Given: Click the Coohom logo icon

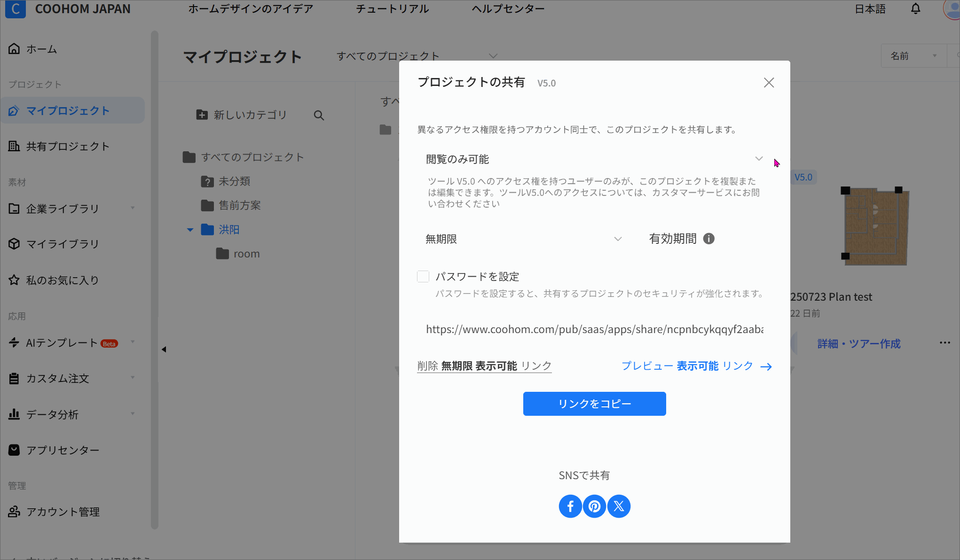Looking at the screenshot, I should coord(15,9).
